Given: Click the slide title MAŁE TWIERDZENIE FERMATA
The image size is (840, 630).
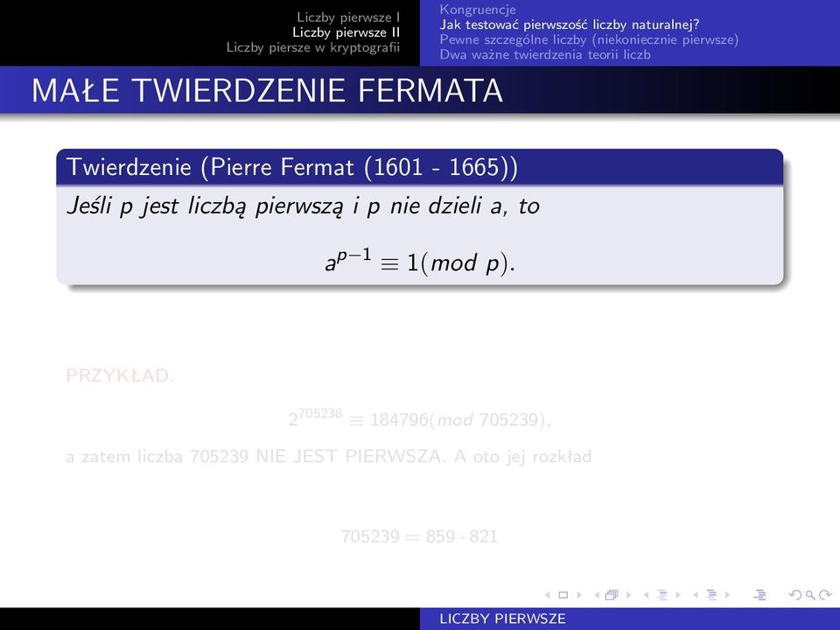Looking at the screenshot, I should [268, 90].
